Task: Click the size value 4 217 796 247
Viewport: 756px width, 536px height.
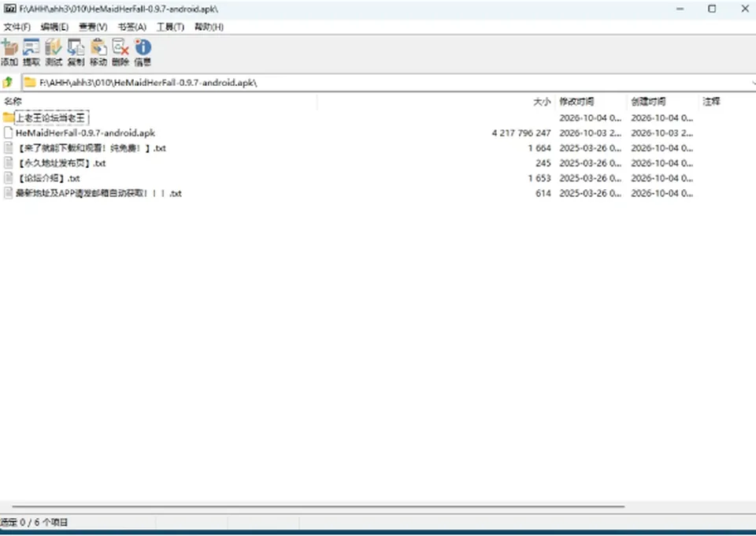Action: click(521, 132)
